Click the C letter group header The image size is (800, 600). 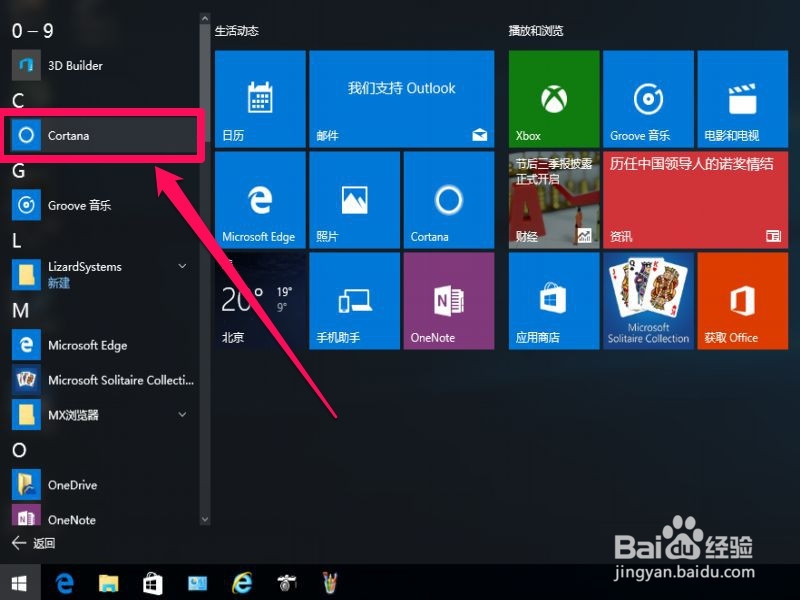tap(18, 100)
